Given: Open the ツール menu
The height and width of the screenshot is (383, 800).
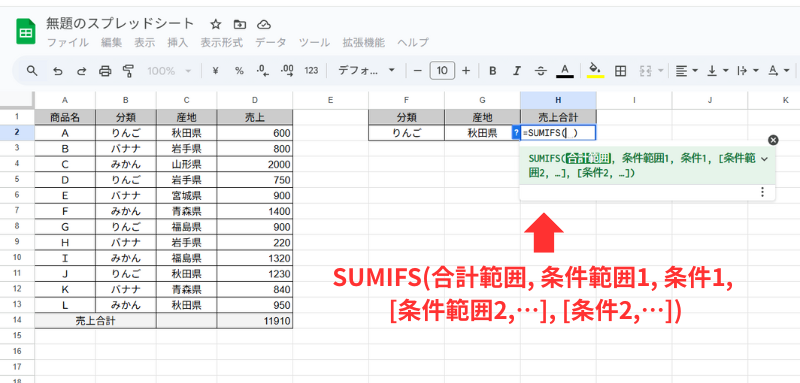Looking at the screenshot, I should point(314,42).
